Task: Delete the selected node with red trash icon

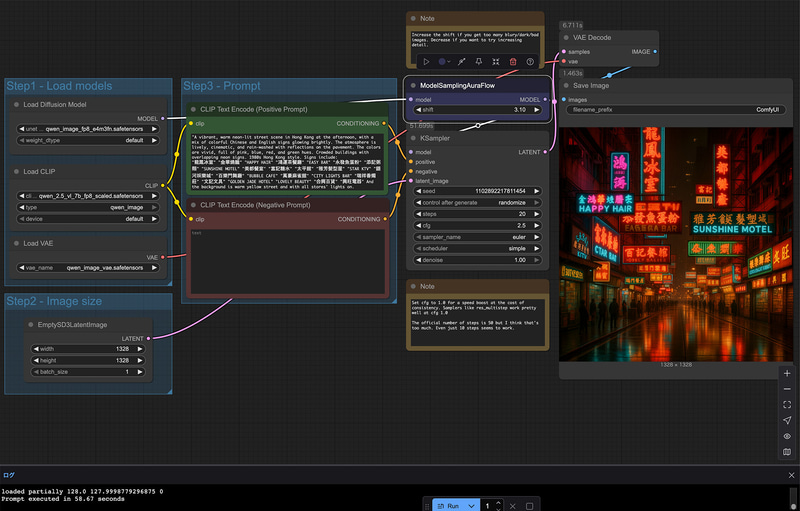Action: click(x=513, y=62)
